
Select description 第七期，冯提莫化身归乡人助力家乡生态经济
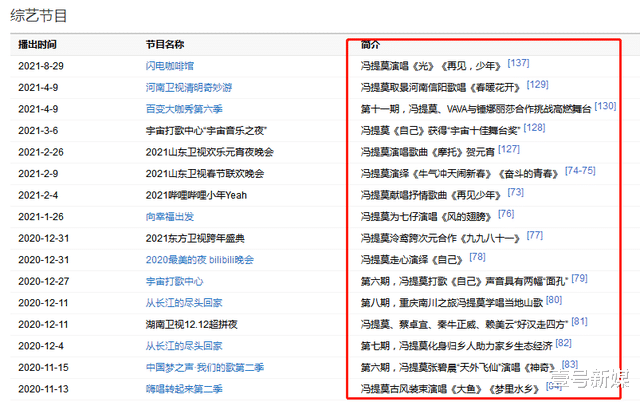click(456, 346)
